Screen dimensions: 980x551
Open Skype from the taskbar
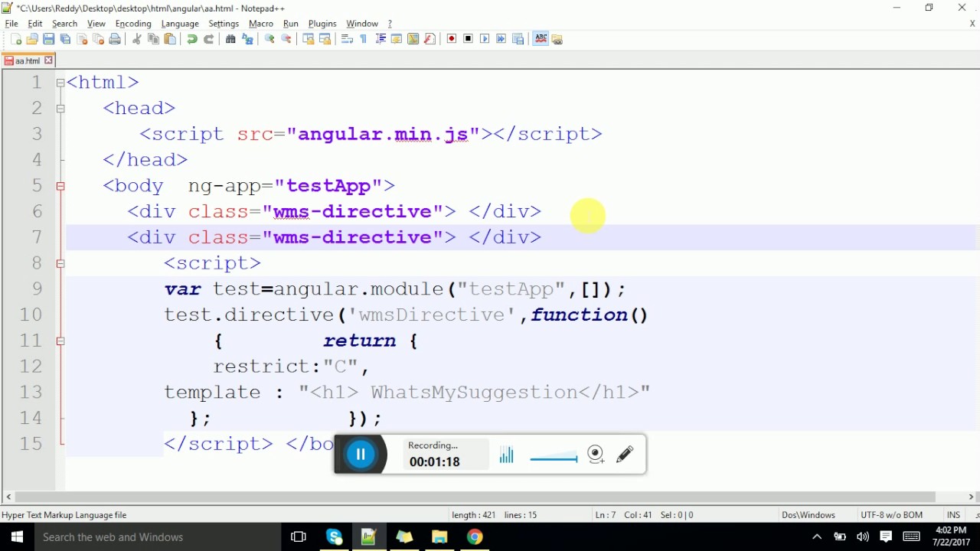click(335, 537)
